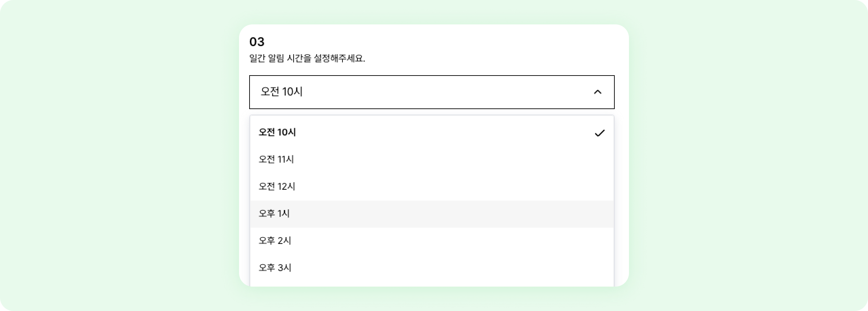Click empty space in the 오전 12시 row

coord(441,187)
